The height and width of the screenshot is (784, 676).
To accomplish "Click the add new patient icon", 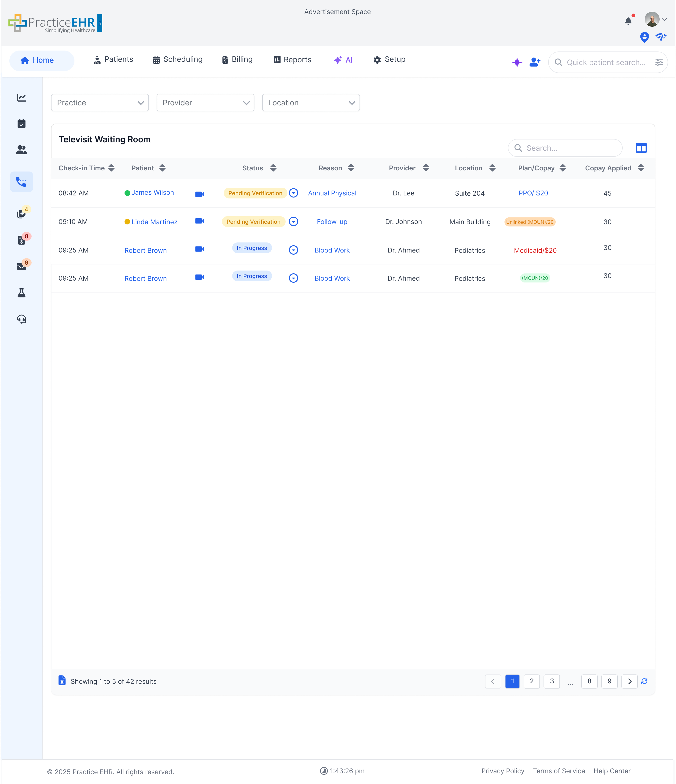I will (534, 62).
